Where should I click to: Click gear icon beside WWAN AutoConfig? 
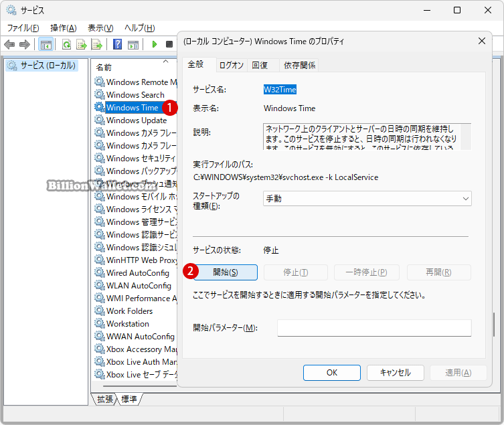tap(100, 336)
